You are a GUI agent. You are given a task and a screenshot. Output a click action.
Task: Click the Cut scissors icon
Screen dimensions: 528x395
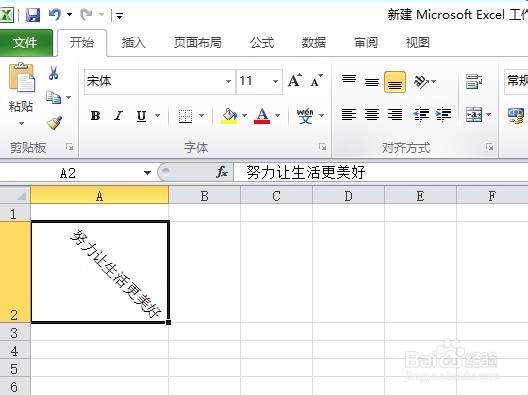click(x=54, y=73)
